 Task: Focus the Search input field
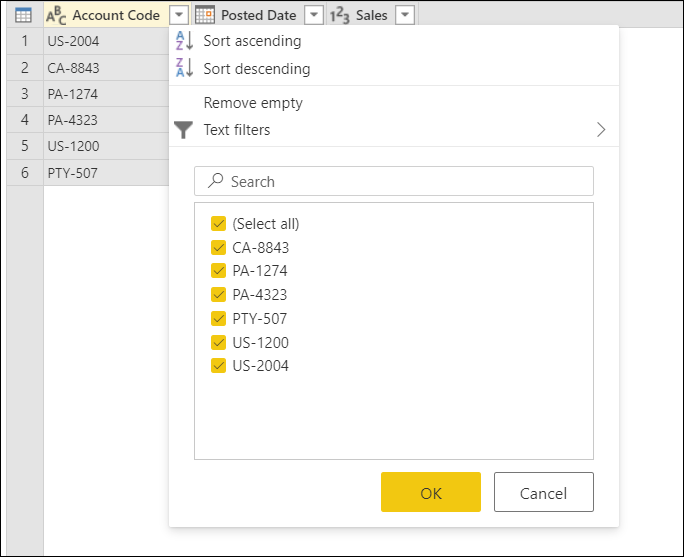[x=394, y=181]
